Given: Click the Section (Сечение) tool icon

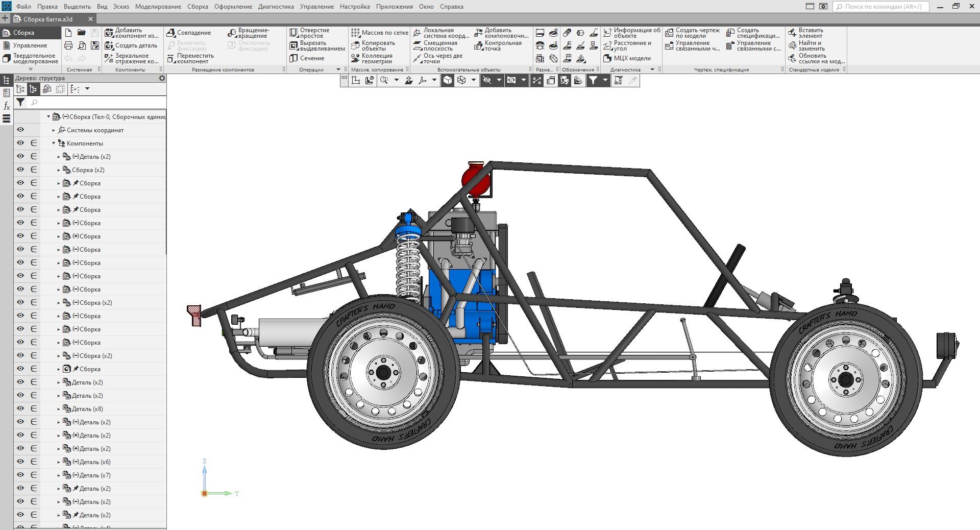Looking at the screenshot, I should coord(293,58).
